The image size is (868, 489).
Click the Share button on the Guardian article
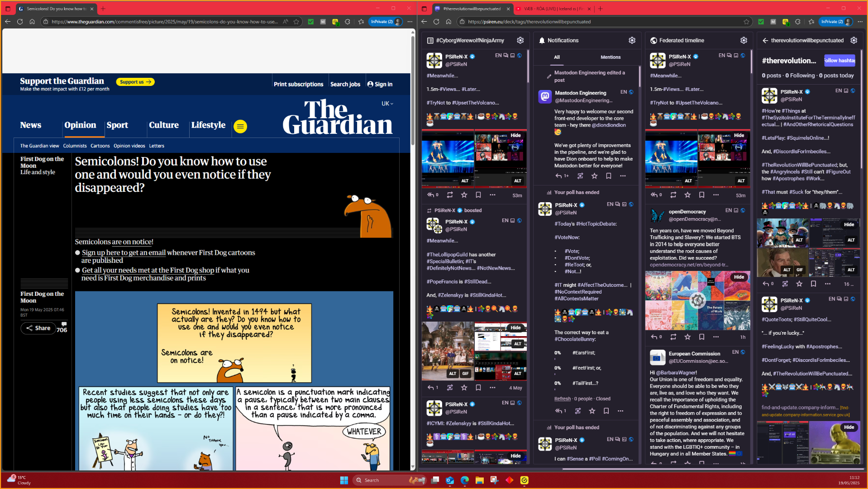tap(38, 328)
